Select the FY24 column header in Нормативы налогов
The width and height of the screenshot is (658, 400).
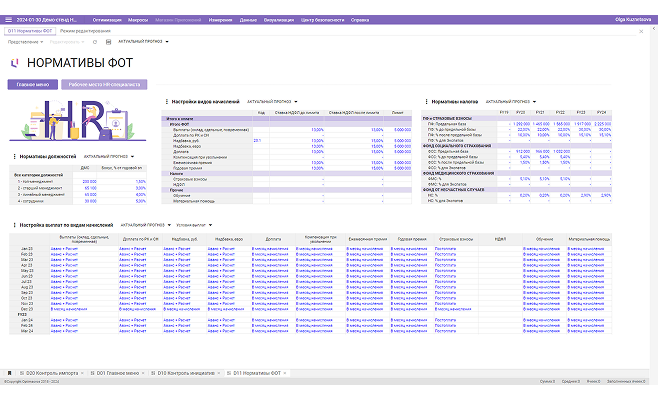pyautogui.click(x=601, y=112)
